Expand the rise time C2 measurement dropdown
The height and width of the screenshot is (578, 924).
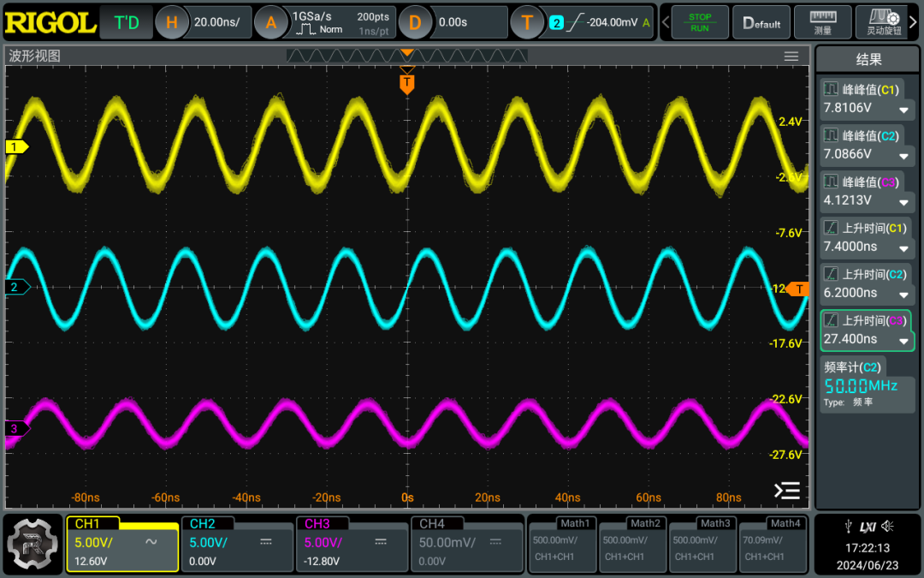coord(903,295)
